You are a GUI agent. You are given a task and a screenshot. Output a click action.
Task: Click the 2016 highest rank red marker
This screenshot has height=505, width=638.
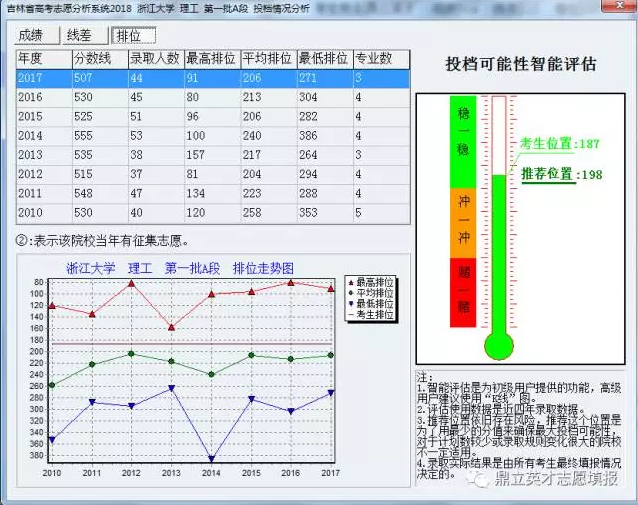pos(291,282)
